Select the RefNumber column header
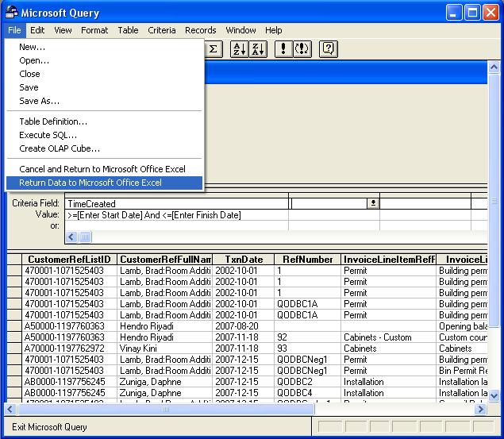Image resolution: width=504 pixels, height=439 pixels. coord(308,260)
